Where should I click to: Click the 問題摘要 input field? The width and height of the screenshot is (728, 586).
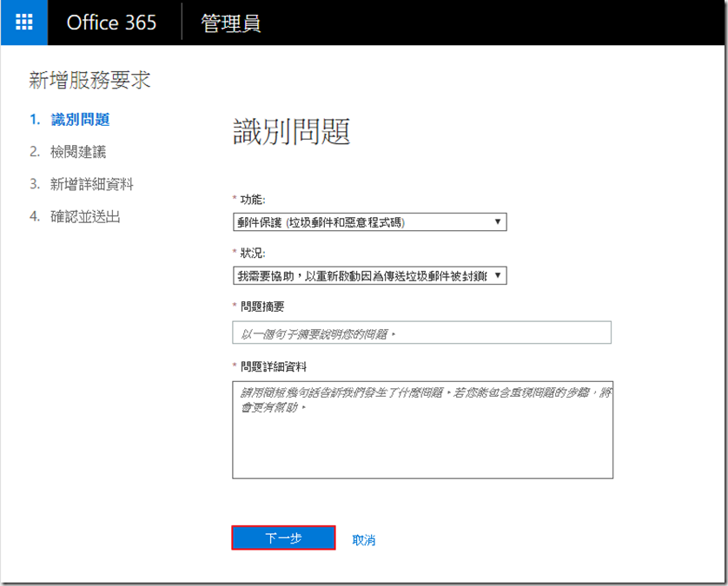click(421, 333)
